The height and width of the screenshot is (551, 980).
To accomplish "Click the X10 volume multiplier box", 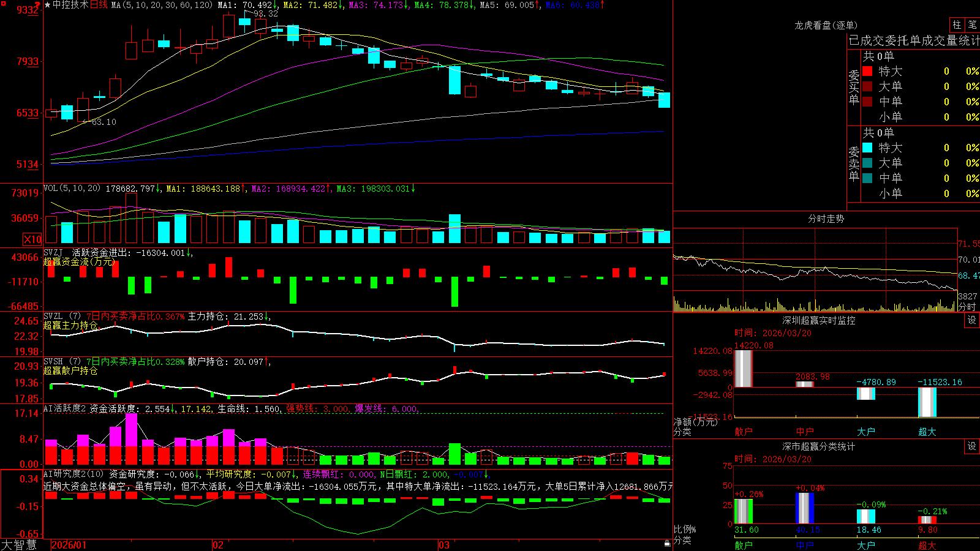I will (x=32, y=239).
